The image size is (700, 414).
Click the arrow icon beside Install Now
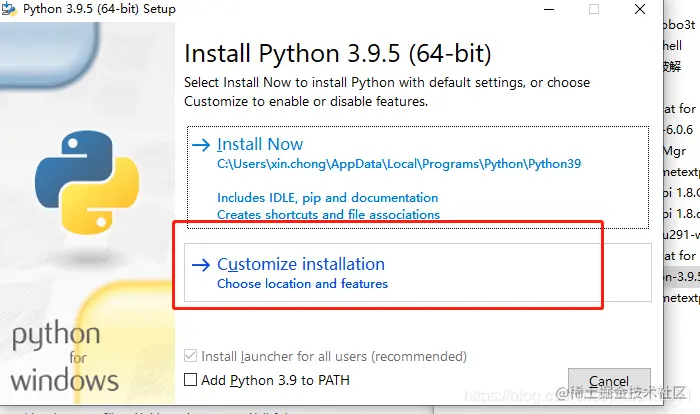point(201,145)
